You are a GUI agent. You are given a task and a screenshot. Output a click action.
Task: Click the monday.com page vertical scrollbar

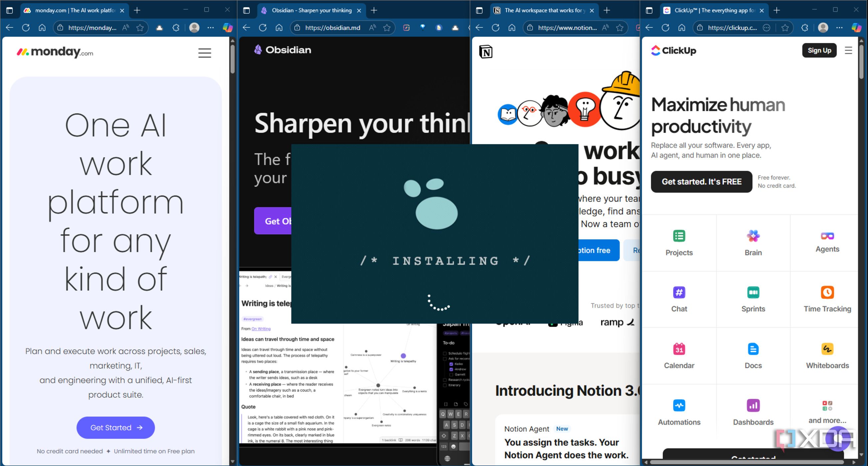[233, 59]
